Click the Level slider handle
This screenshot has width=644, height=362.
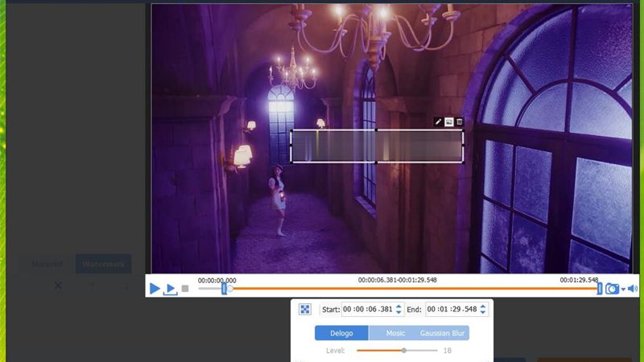(x=404, y=351)
